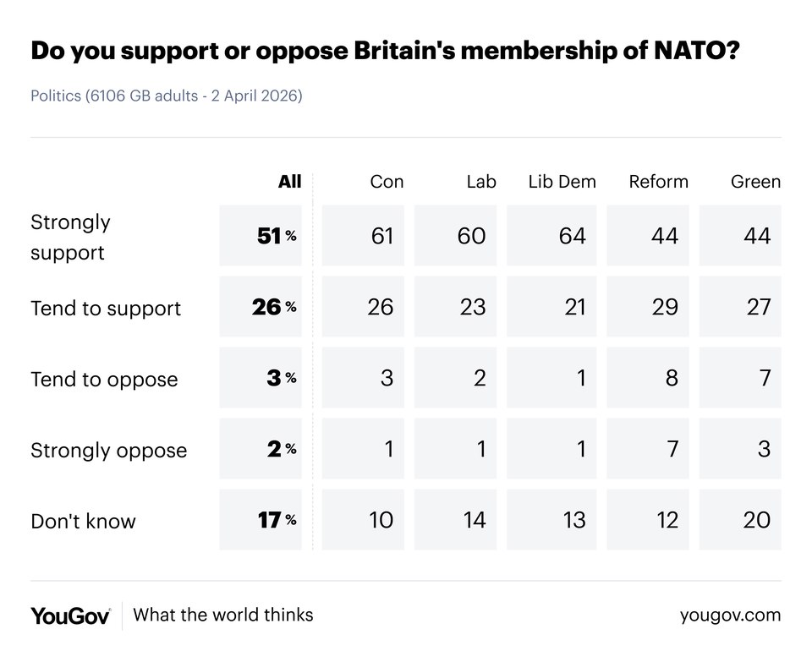The height and width of the screenshot is (662, 812).
Task: Select the Lib Dem column header
Action: 562,182
